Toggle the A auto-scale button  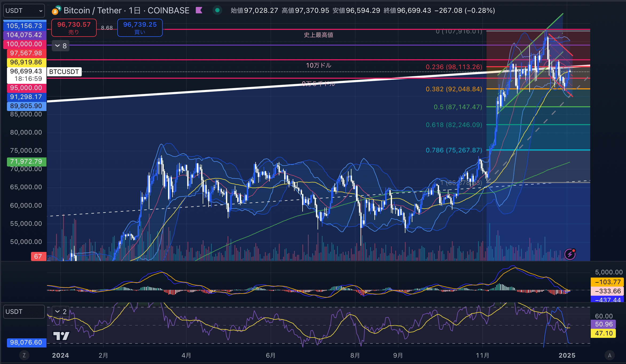(609, 355)
